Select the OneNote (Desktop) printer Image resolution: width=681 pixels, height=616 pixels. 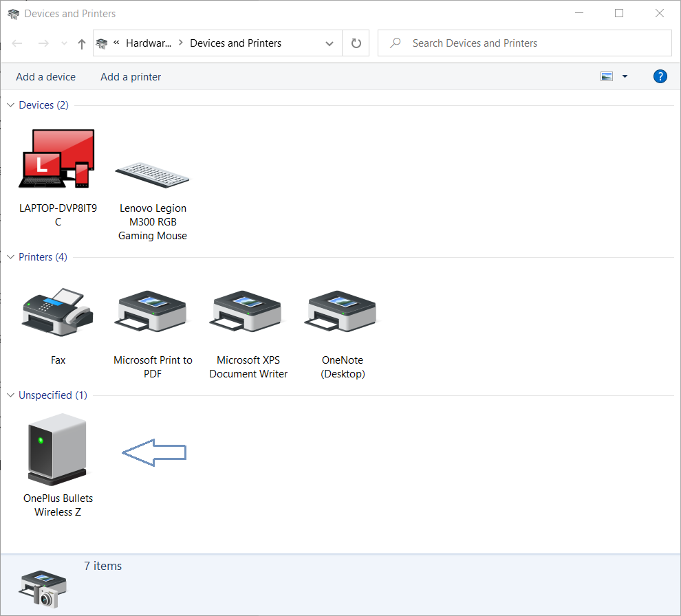pos(341,311)
